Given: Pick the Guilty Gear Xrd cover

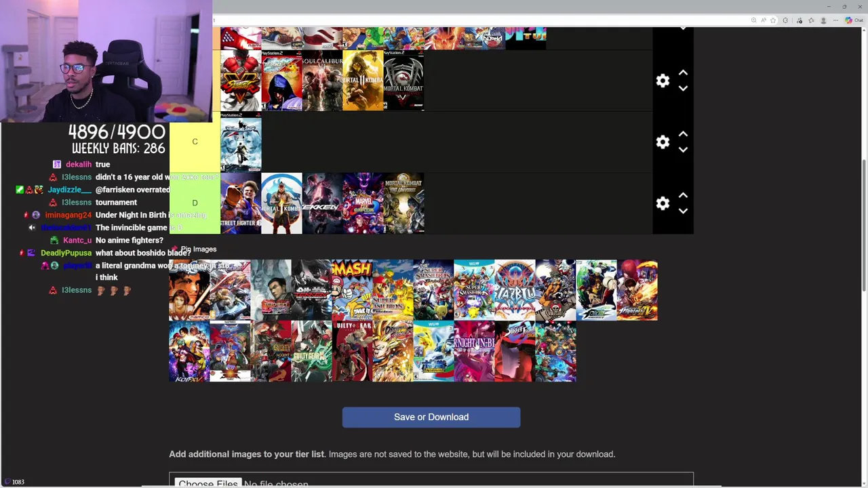Looking at the screenshot, I should pos(311,351).
